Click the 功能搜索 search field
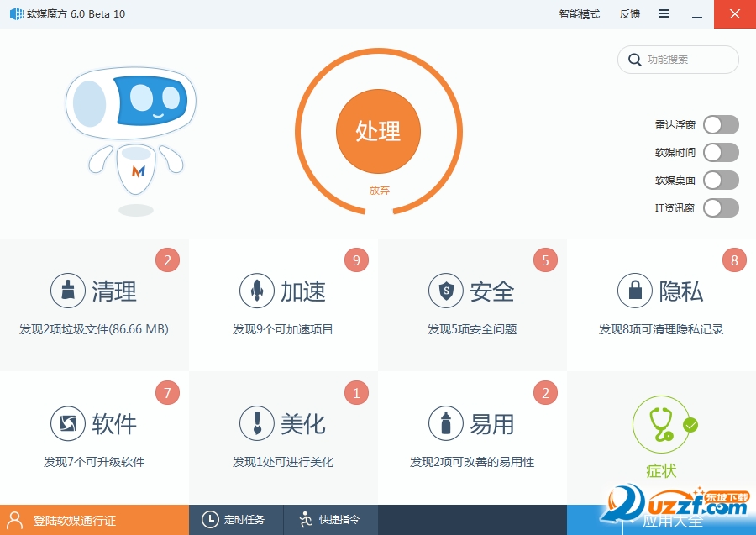The image size is (756, 535). tap(678, 60)
